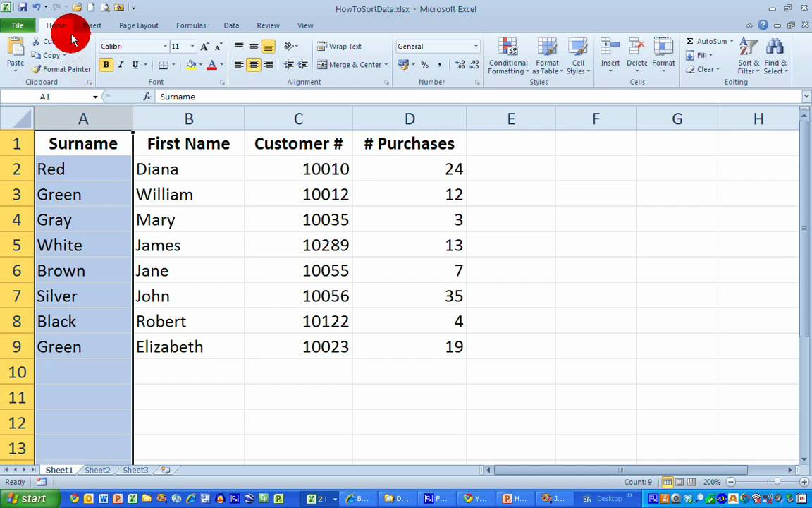Select row 5 header
The height and width of the screenshot is (508, 812).
pos(17,245)
